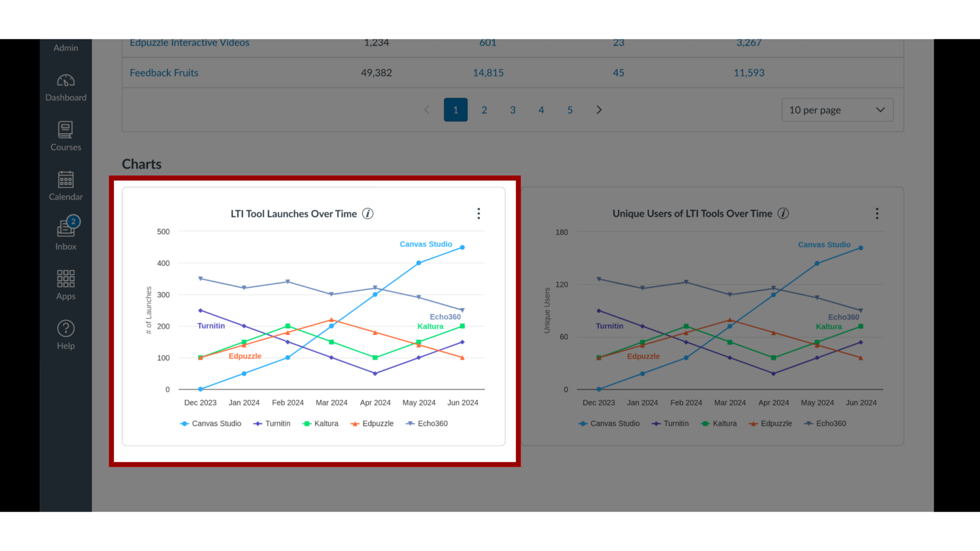The image size is (980, 551).
Task: Show info for LTI Tool Launches chart
Action: point(367,214)
